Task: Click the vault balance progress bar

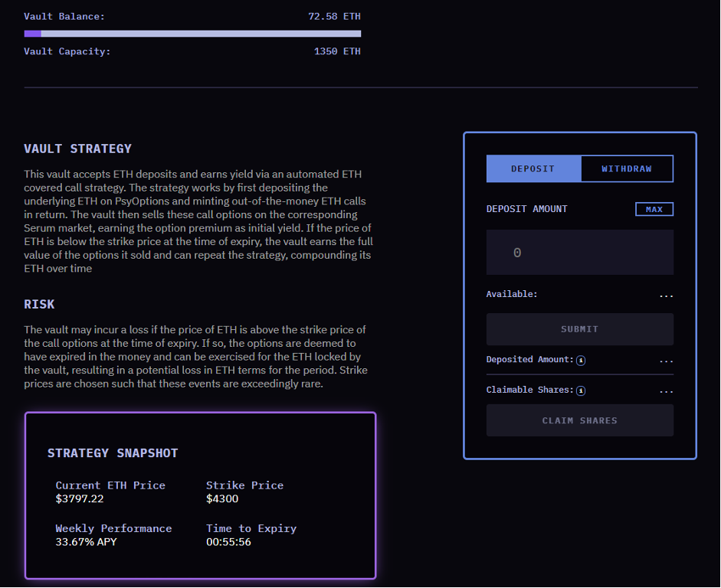Action: point(192,34)
